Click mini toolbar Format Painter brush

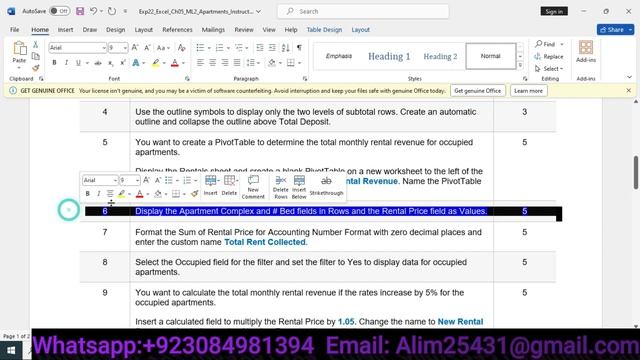tap(194, 193)
